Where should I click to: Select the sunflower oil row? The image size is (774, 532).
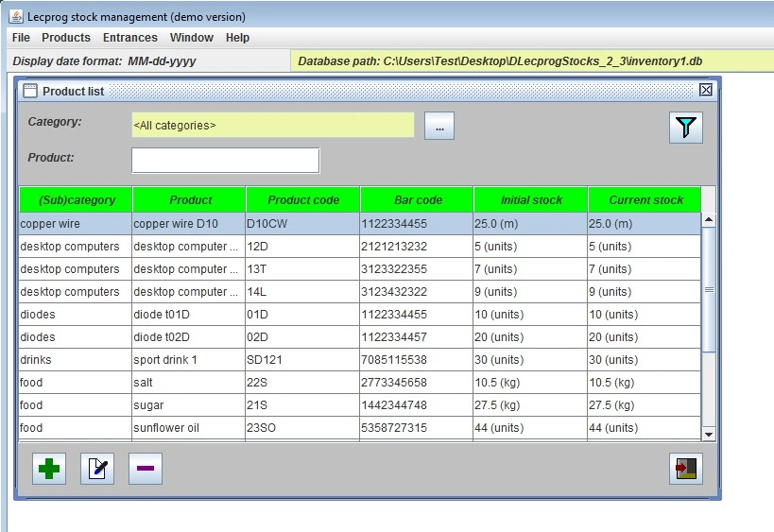(189, 428)
